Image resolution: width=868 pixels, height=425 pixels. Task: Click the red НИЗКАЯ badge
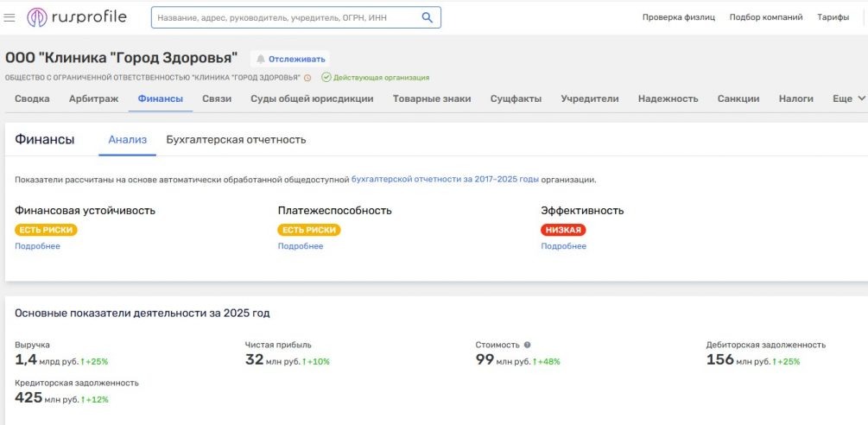[563, 230]
